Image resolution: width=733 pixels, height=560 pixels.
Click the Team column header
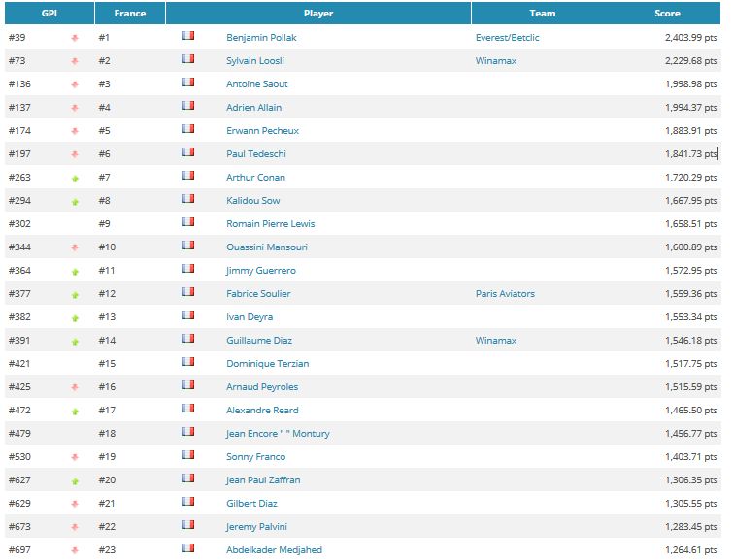coord(543,13)
